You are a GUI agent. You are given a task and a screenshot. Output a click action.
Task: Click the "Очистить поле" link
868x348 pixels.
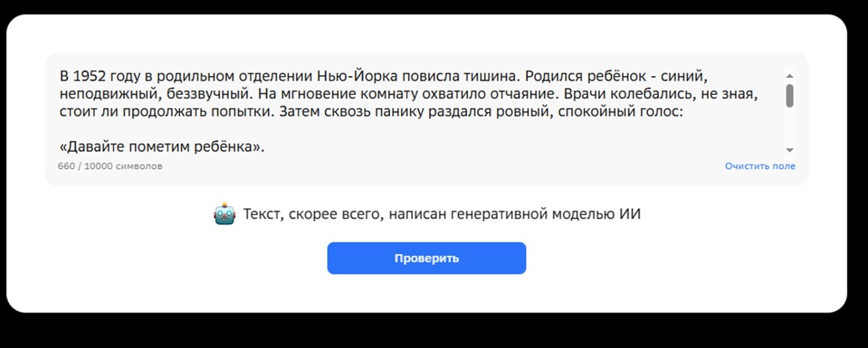(759, 166)
